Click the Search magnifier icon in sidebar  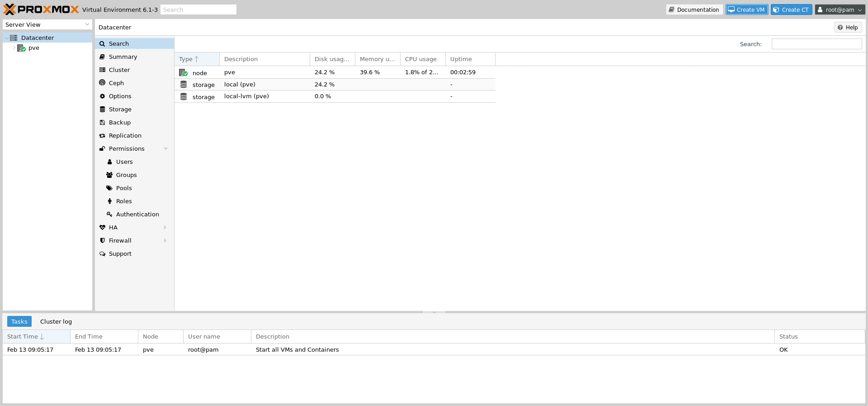click(102, 44)
